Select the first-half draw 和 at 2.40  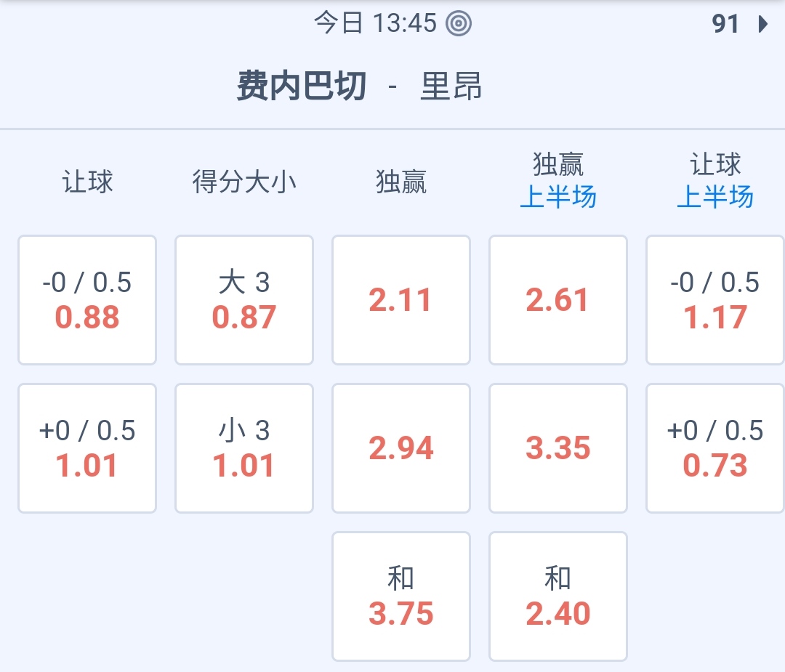[558, 596]
